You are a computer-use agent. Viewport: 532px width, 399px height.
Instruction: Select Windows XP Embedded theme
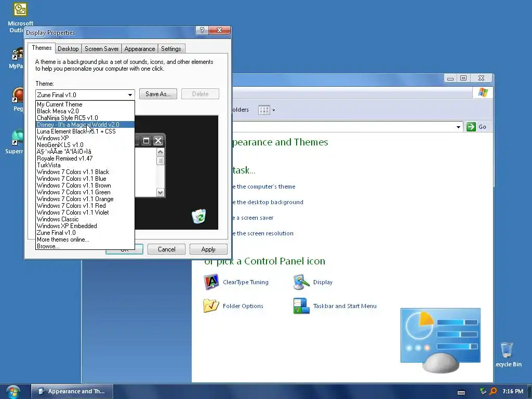(85, 226)
